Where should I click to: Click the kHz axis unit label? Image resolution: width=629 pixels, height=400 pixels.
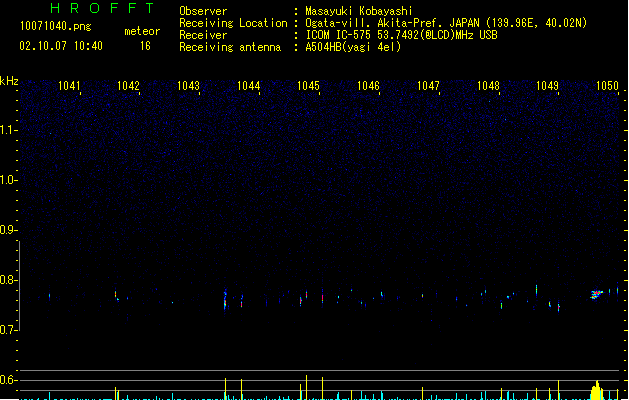9,81
